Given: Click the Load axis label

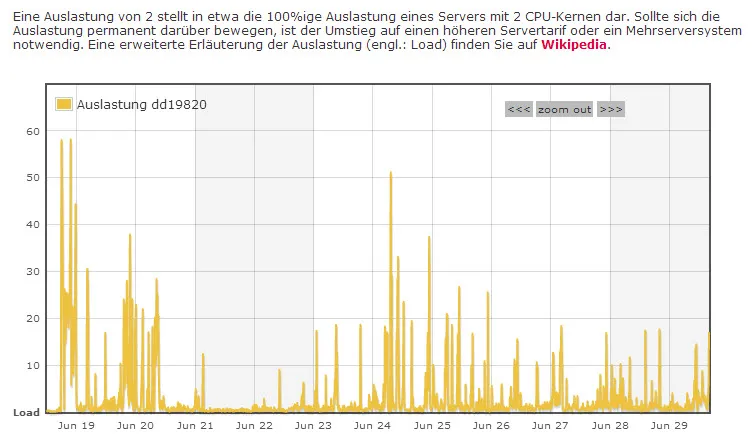Looking at the screenshot, I should tap(26, 412).
